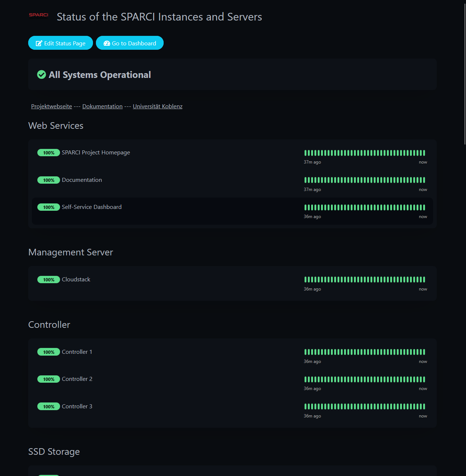Click Self-Service Dashboard 100% uptime badge
466x476 pixels.
(x=48, y=207)
